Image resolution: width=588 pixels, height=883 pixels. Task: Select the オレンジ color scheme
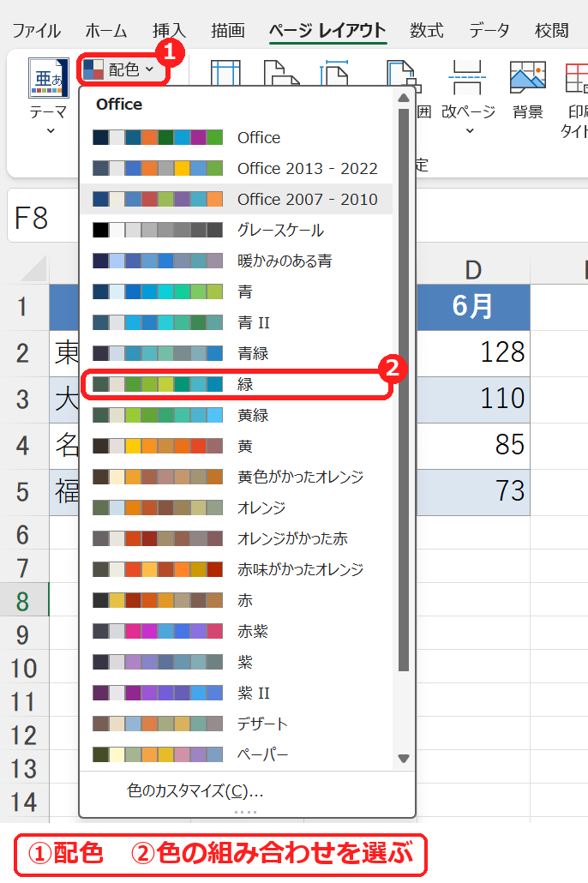click(236, 508)
